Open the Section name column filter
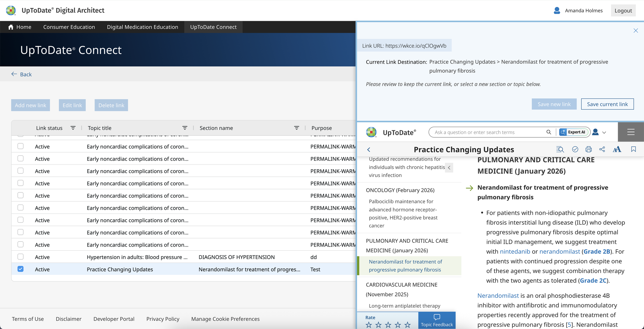 point(296,128)
